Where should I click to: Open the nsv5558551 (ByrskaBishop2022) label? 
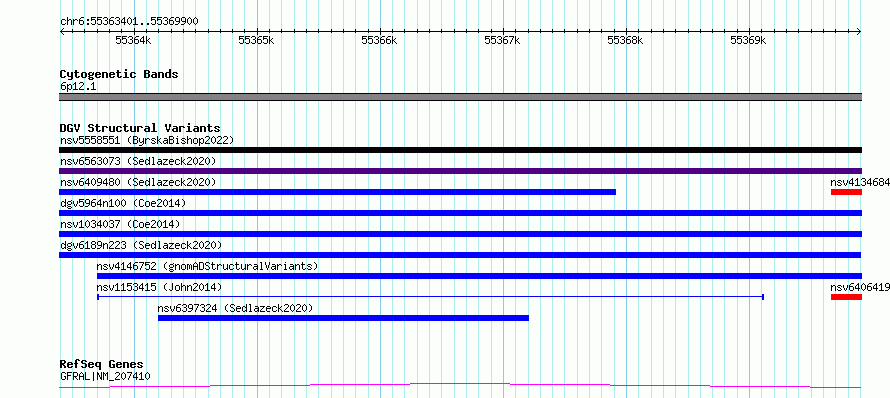(x=147, y=140)
